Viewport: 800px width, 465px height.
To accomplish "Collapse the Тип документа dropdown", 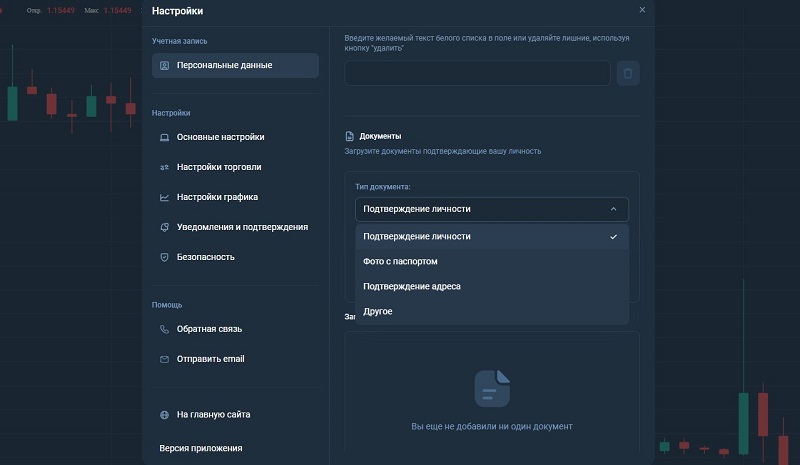I will tap(492, 209).
